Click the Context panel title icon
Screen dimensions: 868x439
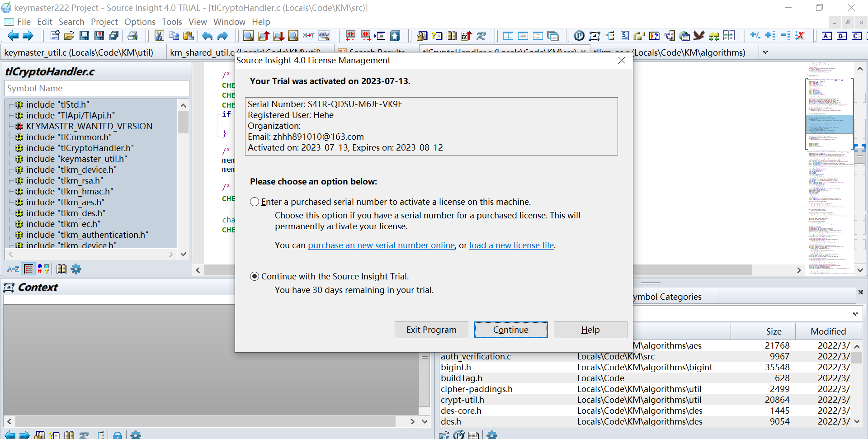[x=9, y=287]
